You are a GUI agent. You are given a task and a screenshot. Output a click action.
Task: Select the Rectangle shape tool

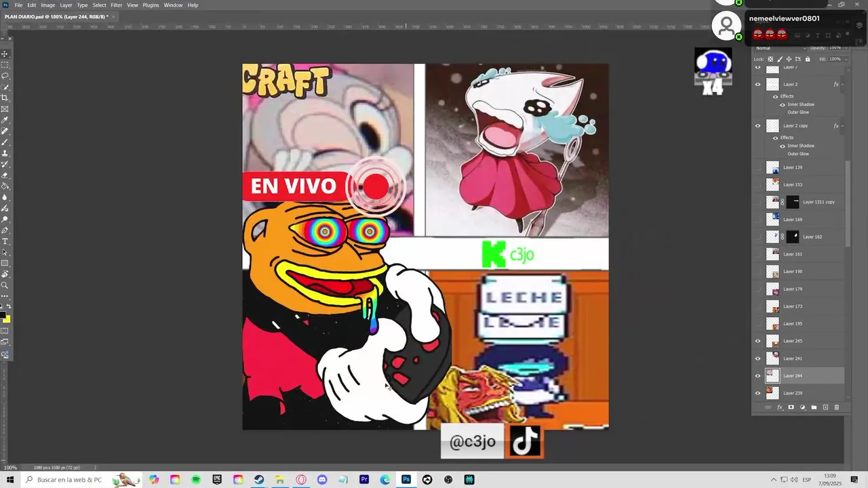[x=5, y=263]
